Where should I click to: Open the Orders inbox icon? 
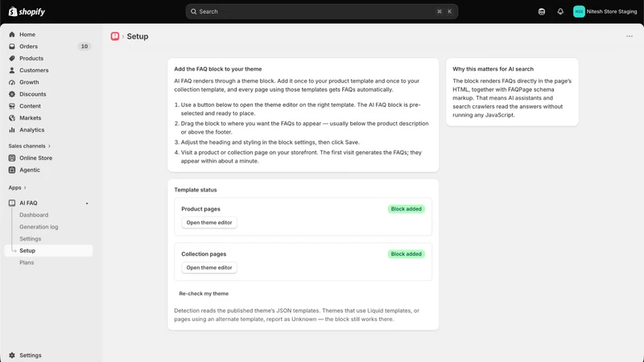12,47
